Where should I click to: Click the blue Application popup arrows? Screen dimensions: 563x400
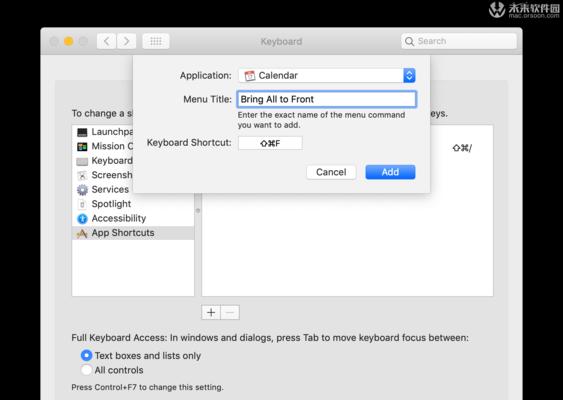point(409,75)
